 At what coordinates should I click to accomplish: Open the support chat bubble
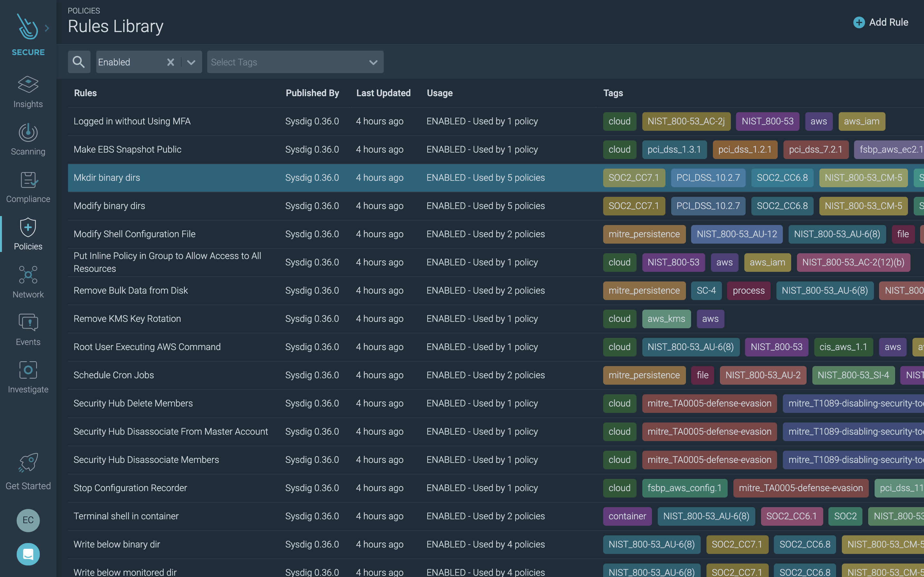tap(28, 554)
